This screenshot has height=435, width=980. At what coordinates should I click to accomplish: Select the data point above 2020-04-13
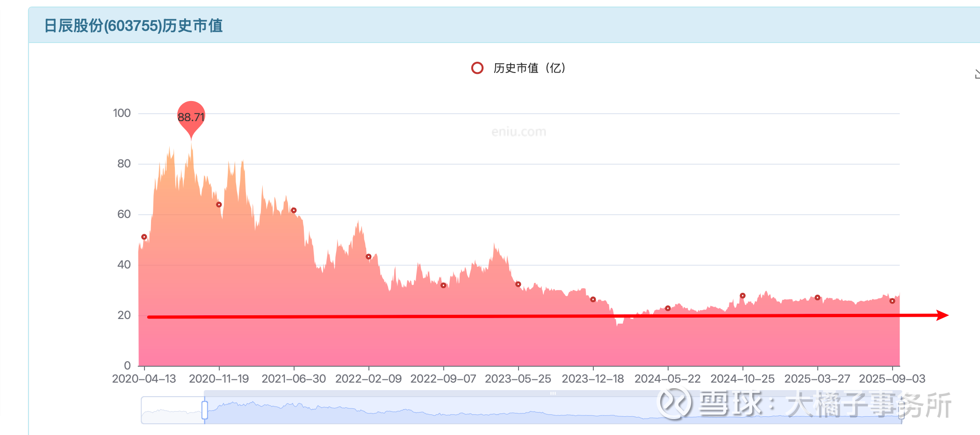pos(144,237)
